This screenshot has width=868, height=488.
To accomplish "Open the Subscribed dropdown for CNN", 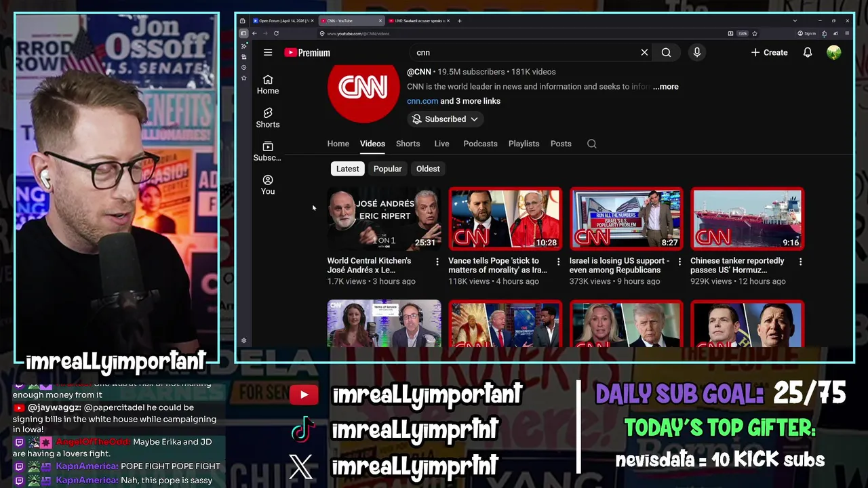I will [445, 119].
